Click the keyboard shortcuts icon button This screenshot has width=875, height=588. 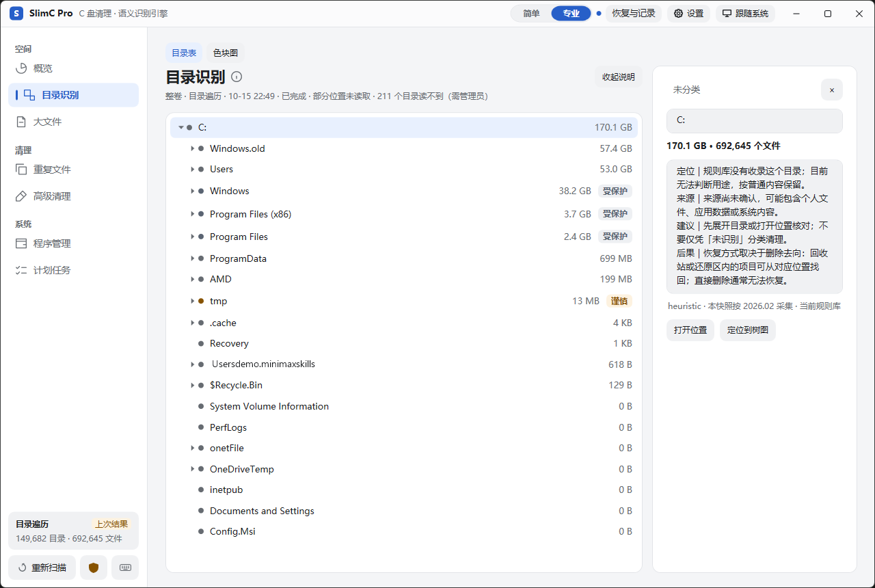point(125,567)
